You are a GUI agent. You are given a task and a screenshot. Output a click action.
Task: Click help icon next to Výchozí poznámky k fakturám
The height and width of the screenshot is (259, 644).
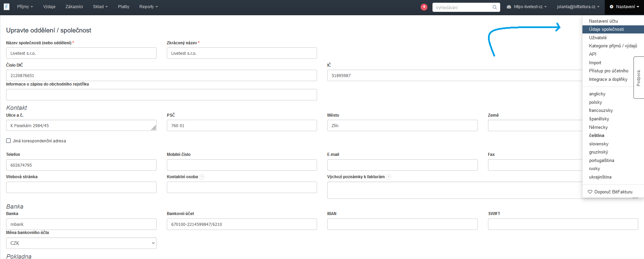click(x=388, y=177)
